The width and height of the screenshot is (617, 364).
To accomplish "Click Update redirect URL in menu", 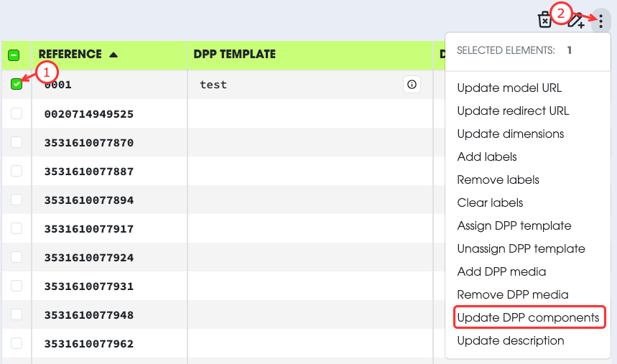I will click(513, 111).
